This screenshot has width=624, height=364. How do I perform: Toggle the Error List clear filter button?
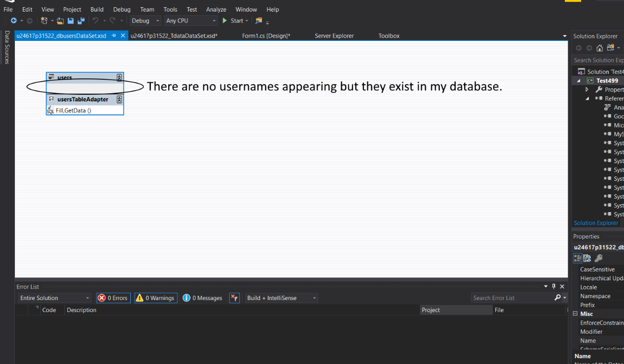[x=235, y=298]
